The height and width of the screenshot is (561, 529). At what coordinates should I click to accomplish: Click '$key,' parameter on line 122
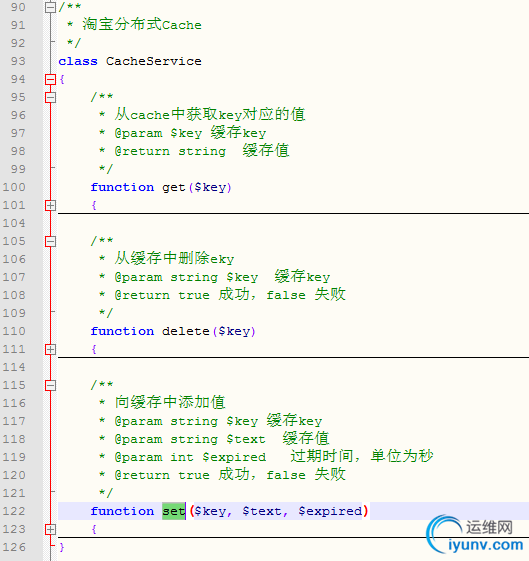click(x=214, y=511)
